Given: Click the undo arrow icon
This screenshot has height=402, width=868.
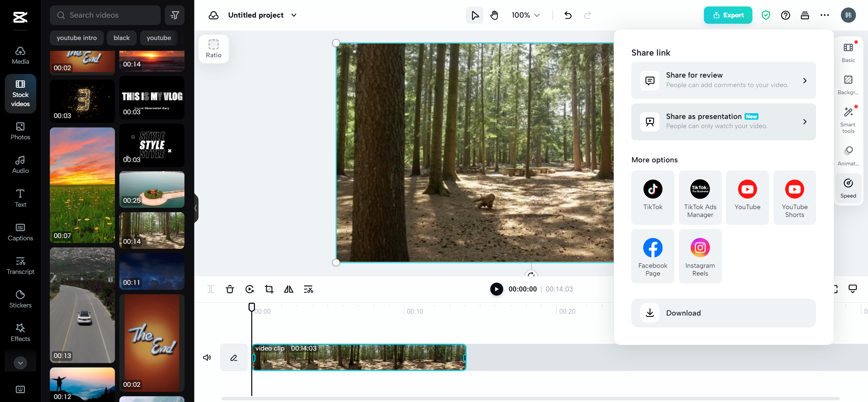Looking at the screenshot, I should 568,15.
